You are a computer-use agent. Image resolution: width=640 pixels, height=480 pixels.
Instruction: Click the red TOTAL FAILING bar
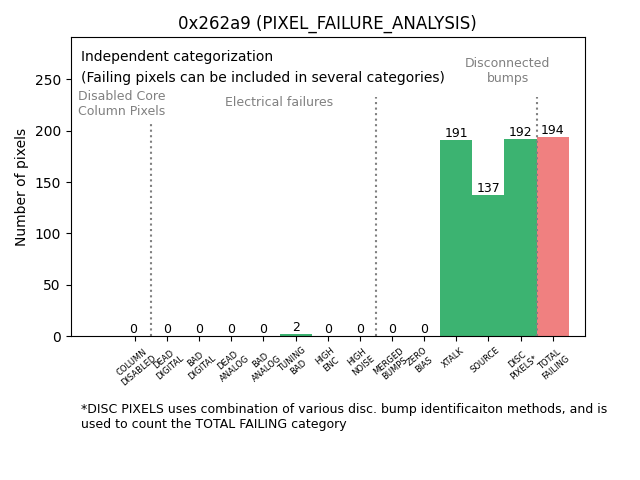point(553,238)
